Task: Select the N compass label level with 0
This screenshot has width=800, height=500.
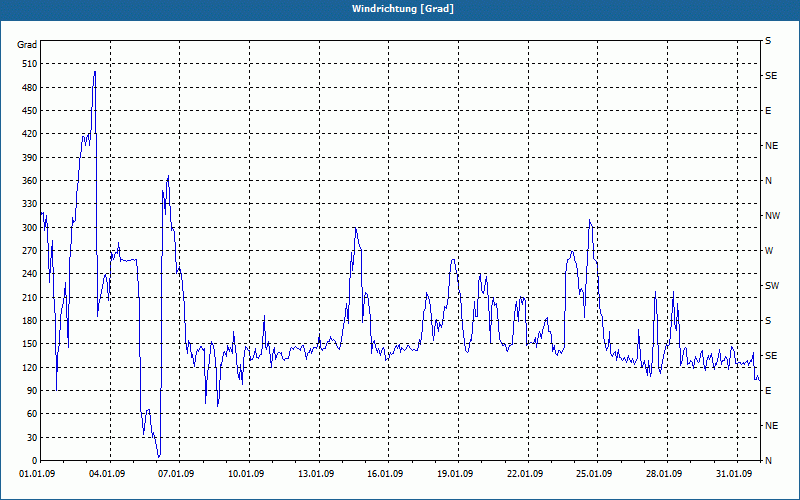Action: pos(769,461)
